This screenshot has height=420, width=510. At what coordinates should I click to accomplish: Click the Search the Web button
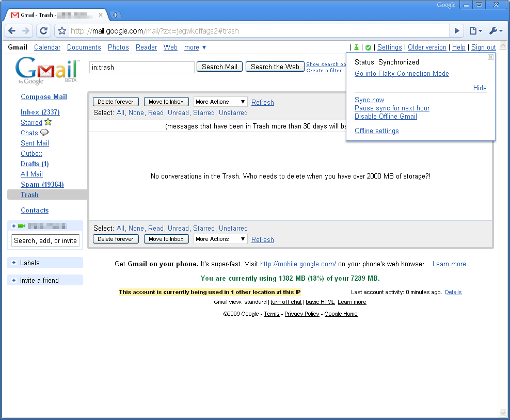275,67
